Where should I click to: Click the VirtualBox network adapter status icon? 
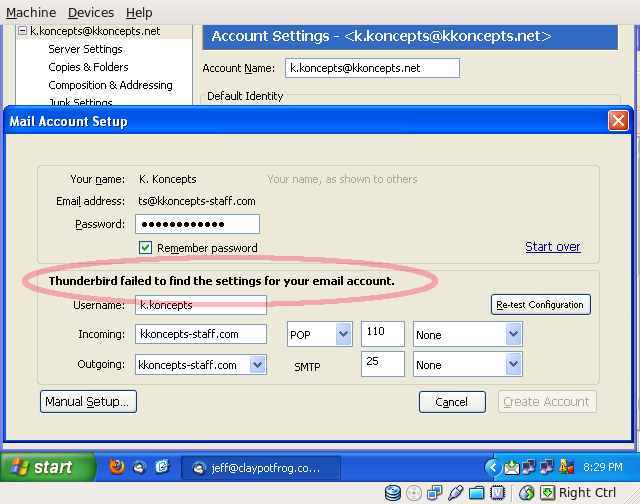(x=434, y=493)
